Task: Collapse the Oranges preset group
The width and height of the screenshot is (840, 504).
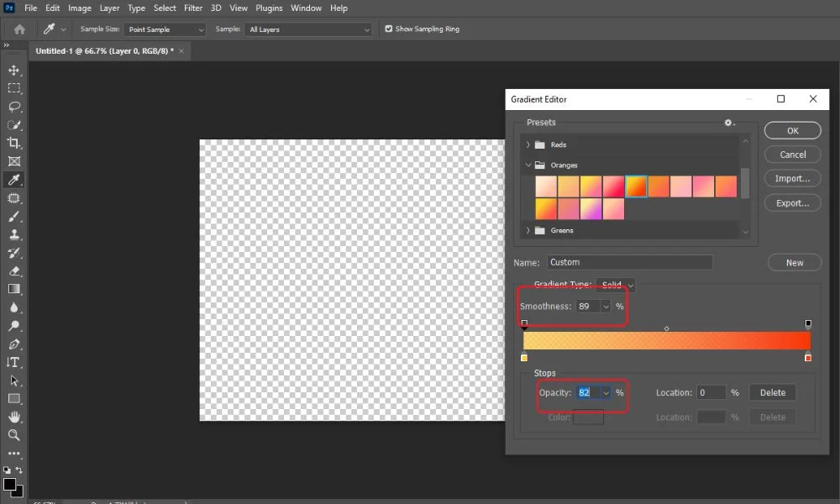Action: [528, 165]
